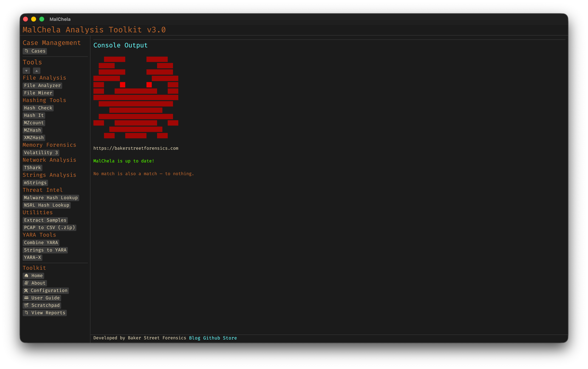Start the TShark network tool

[x=33, y=168]
